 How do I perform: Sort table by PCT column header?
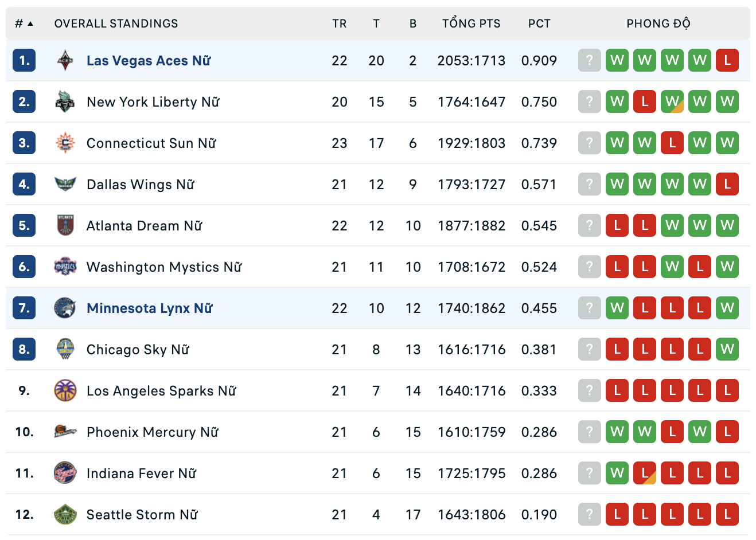pyautogui.click(x=539, y=24)
